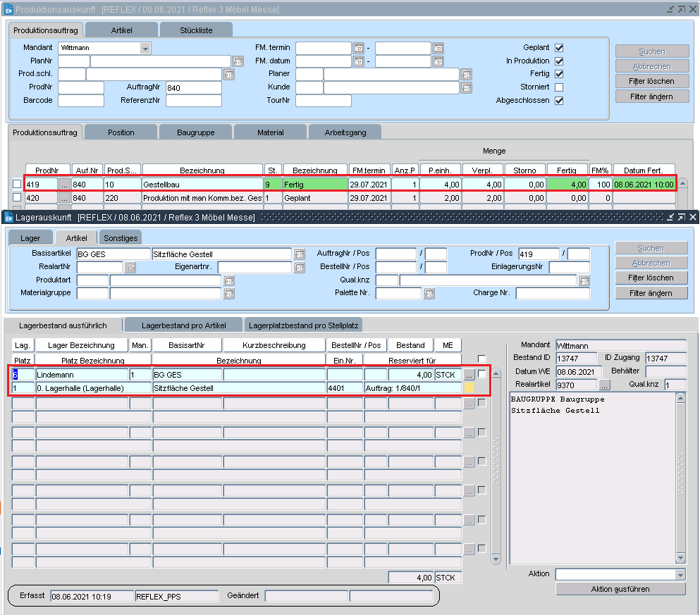Click the Filter löschen button in Produktionsauskunft

coord(651,81)
